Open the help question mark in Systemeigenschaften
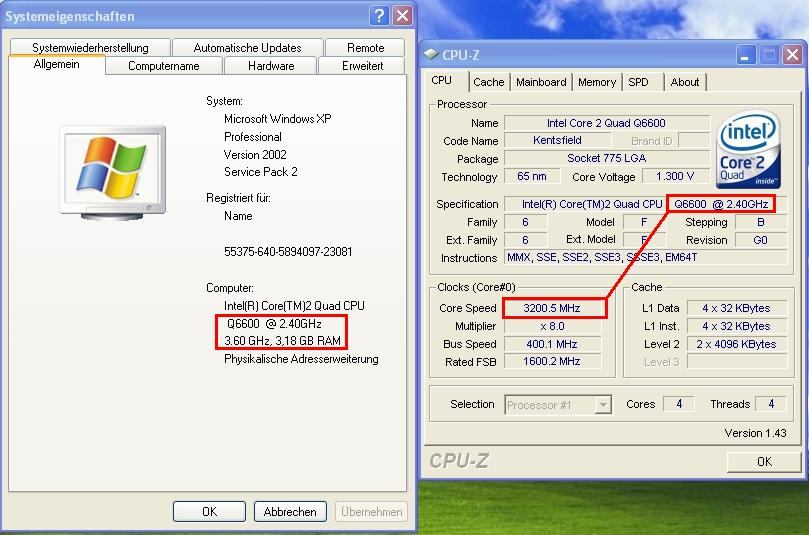Screen dimensions: 809x535 pos(379,16)
